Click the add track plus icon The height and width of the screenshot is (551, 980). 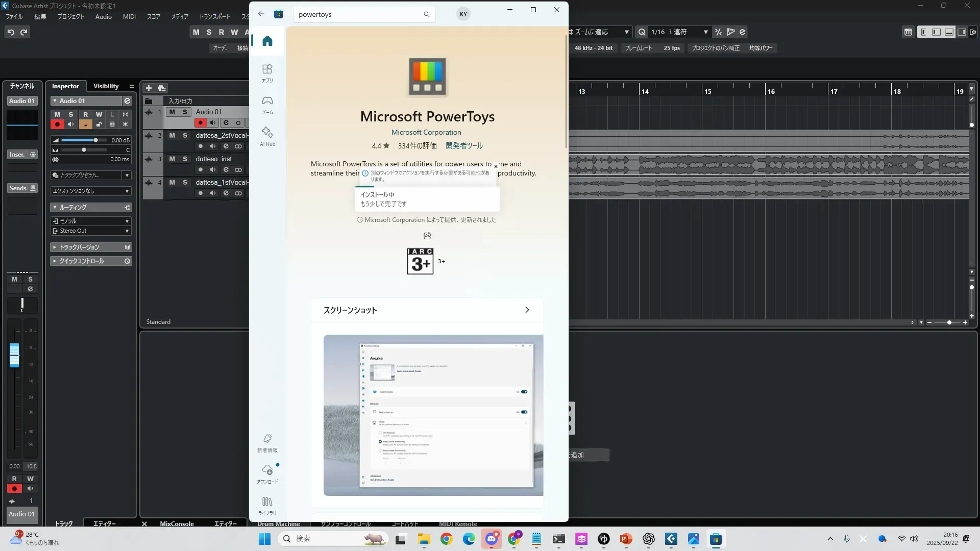coord(149,88)
